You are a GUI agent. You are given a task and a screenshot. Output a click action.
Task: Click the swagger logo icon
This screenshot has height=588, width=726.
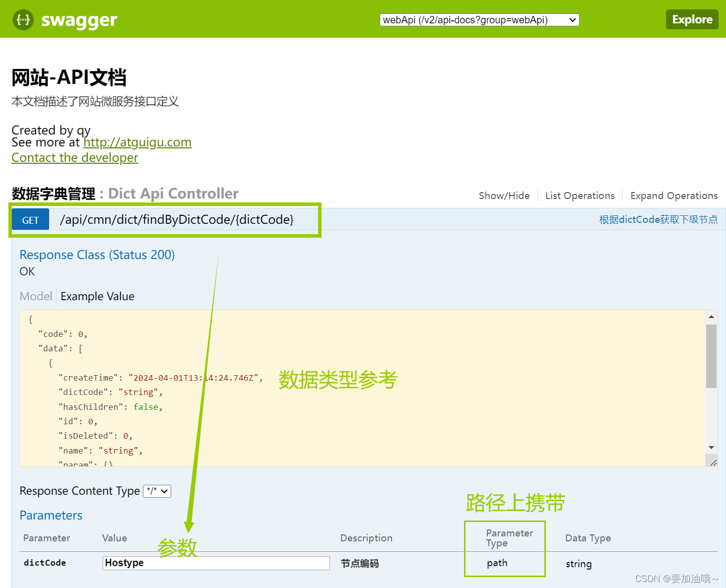click(x=22, y=19)
